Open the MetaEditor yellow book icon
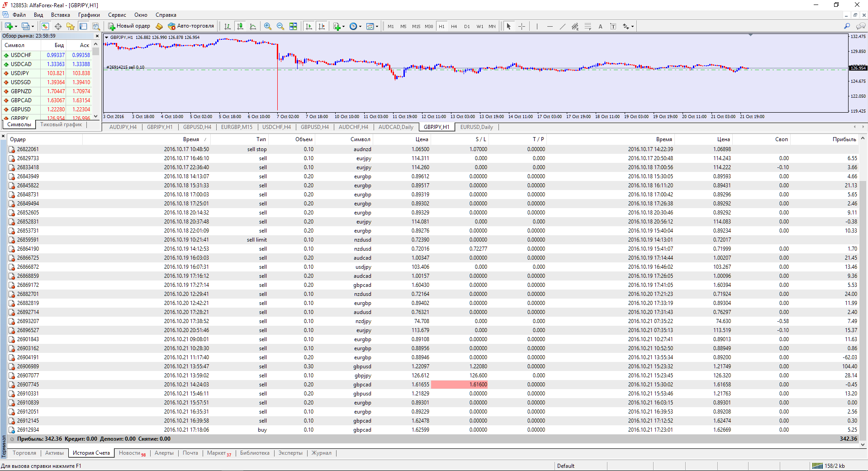 coord(159,26)
